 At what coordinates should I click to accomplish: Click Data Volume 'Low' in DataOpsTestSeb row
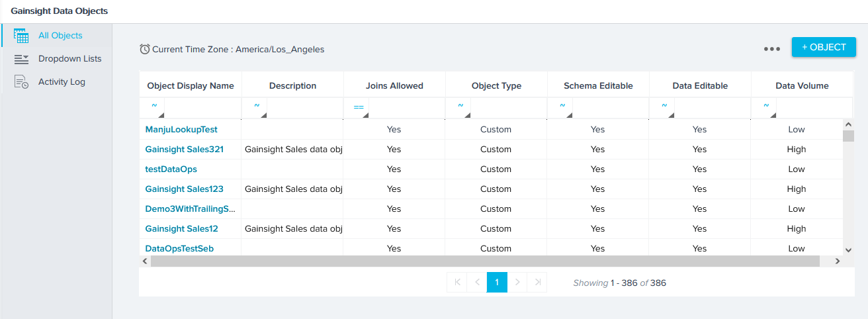pyautogui.click(x=797, y=249)
